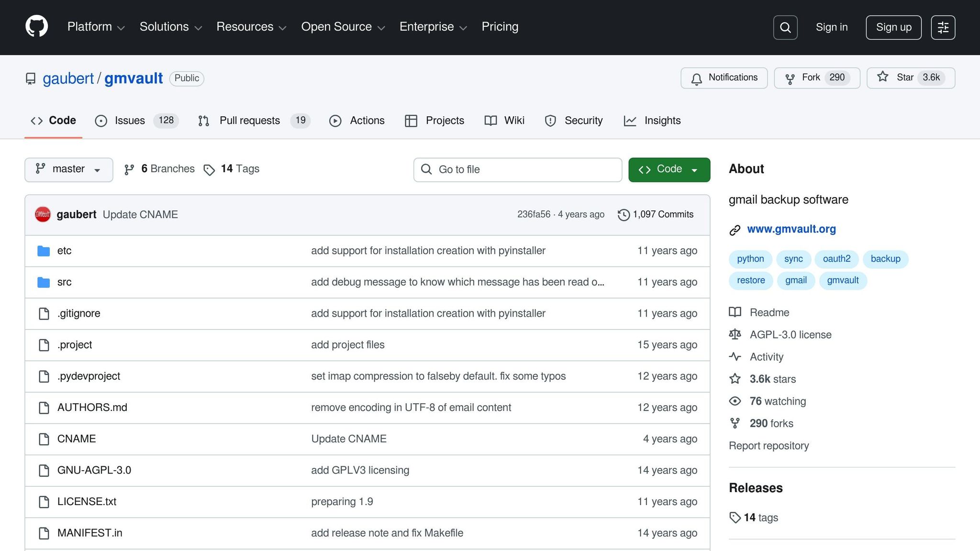The width and height of the screenshot is (980, 551).
Task: Go to the Insights tab
Action: click(x=662, y=121)
